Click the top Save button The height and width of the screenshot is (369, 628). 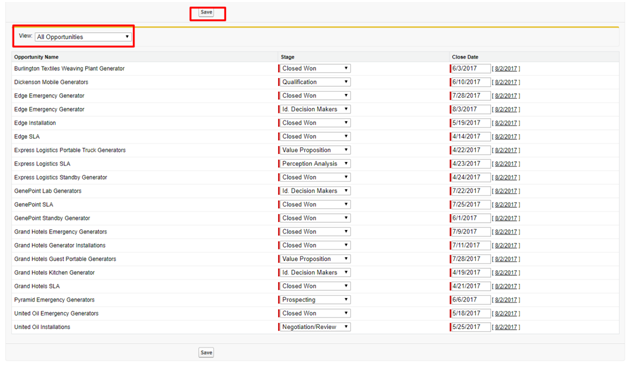pos(206,12)
